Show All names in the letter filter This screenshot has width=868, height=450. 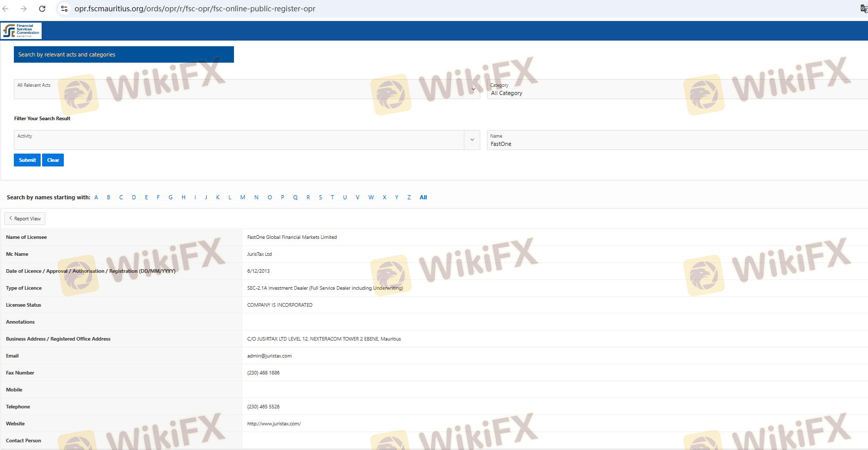[423, 197]
